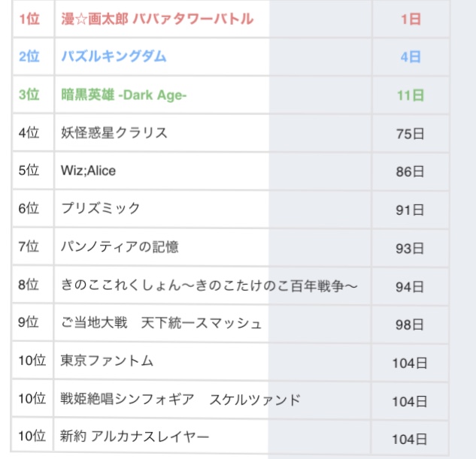Click the title 漫☆画太郎 ババァタワーバトル
Image resolution: width=476 pixels, height=459 pixels.
coord(157,19)
